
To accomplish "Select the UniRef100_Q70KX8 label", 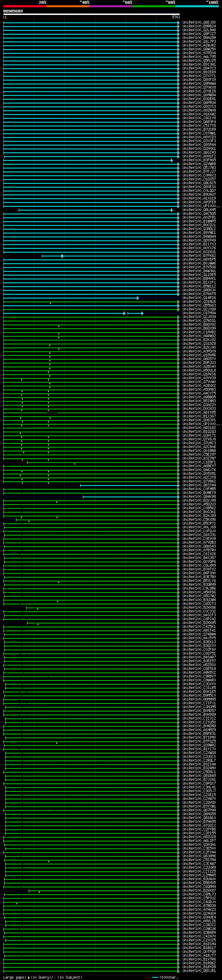I will click(x=199, y=88).
